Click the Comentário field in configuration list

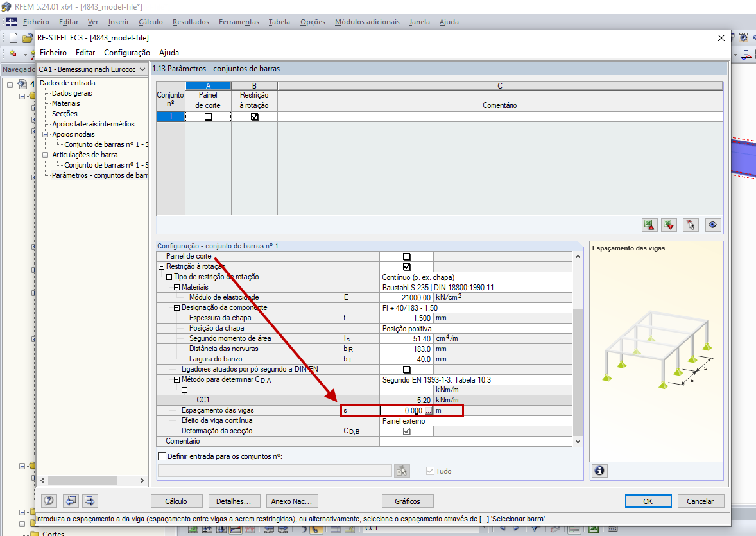click(476, 442)
